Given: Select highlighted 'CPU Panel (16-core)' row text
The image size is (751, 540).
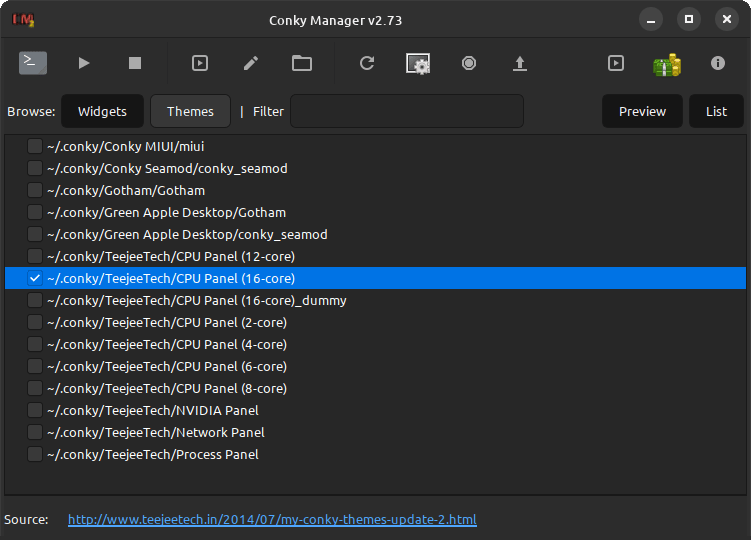Looking at the screenshot, I should [x=171, y=279].
